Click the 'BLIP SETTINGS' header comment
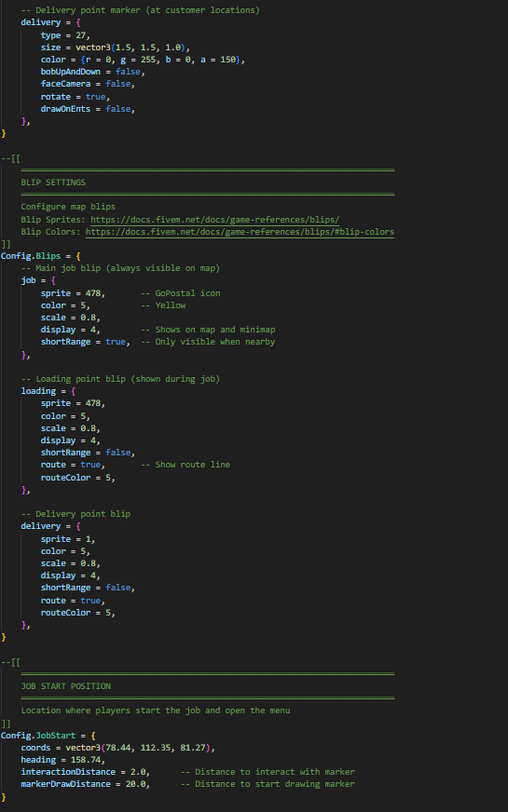The width and height of the screenshot is (508, 812). [53, 183]
